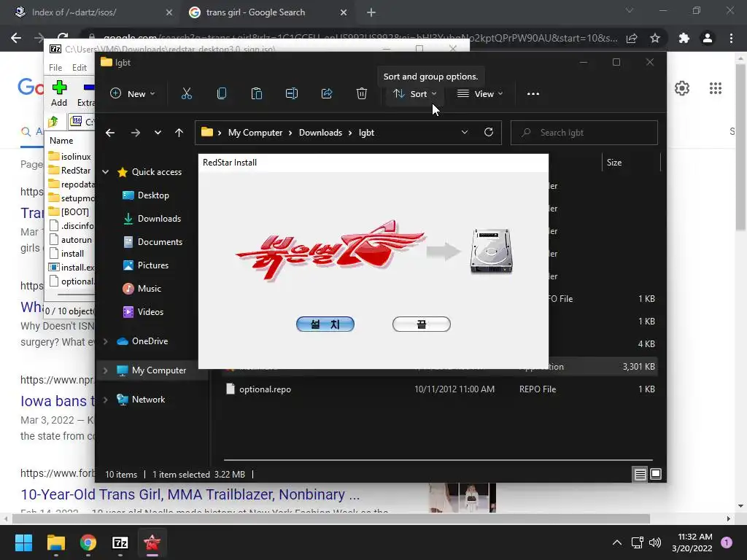The width and height of the screenshot is (747, 560).
Task: Open Chrome profile avatar icon
Action: click(708, 38)
